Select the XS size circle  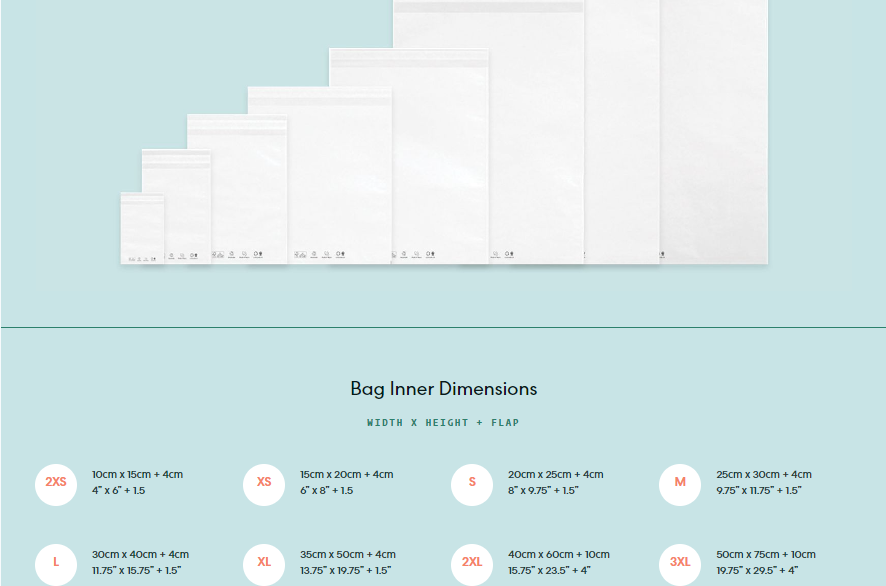pos(264,483)
